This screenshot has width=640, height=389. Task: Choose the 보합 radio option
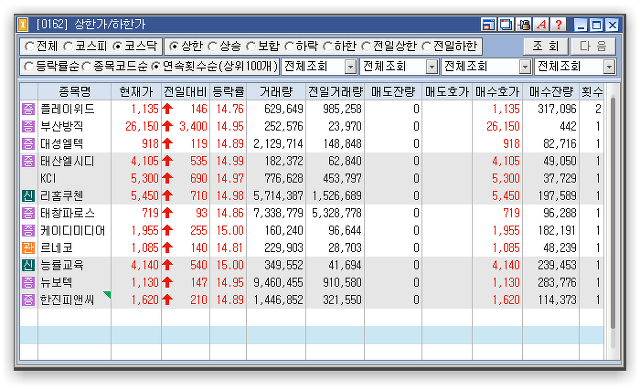(251, 46)
